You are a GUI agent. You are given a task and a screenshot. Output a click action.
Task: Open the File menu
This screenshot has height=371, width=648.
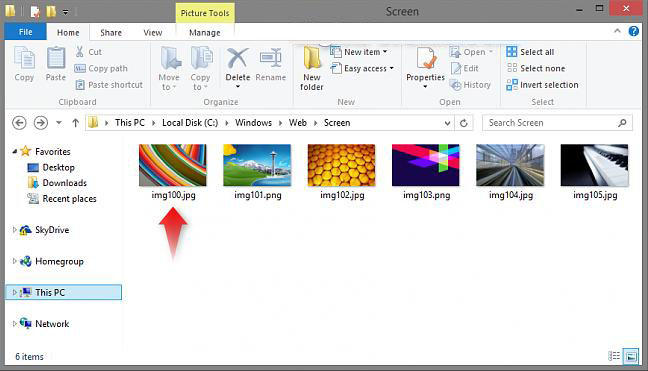click(x=25, y=32)
